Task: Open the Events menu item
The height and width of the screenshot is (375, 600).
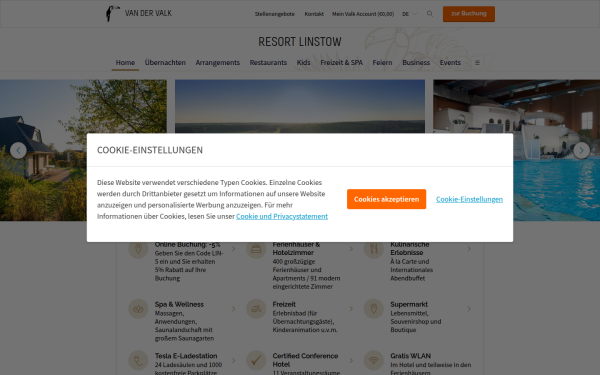Action: [450, 62]
